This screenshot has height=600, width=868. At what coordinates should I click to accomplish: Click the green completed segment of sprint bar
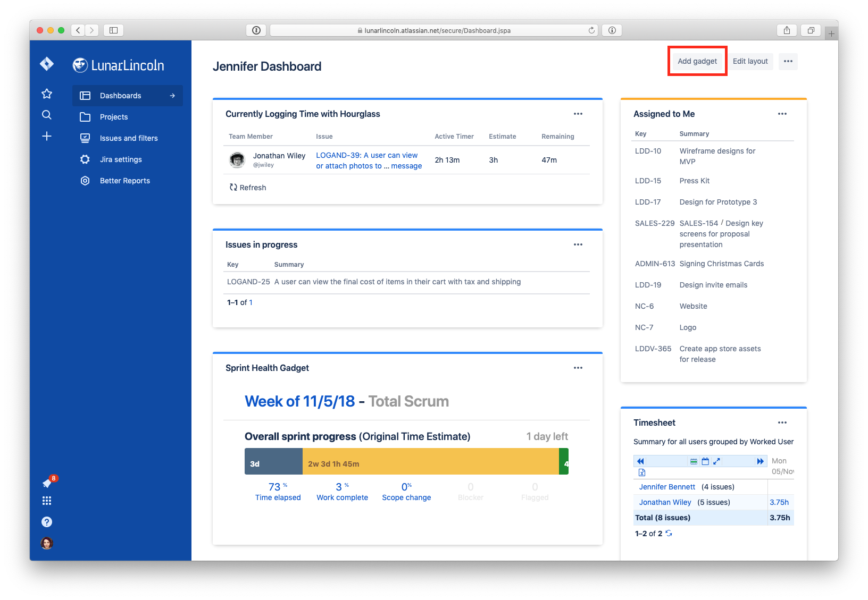(564, 461)
